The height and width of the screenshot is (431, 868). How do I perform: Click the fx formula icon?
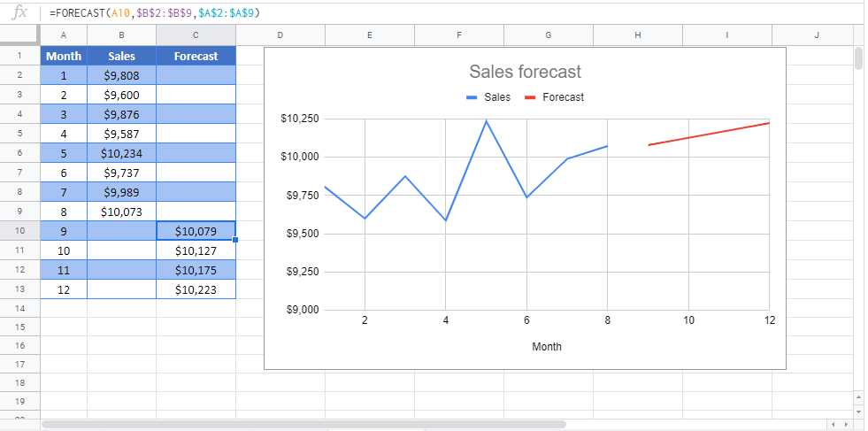(19, 12)
